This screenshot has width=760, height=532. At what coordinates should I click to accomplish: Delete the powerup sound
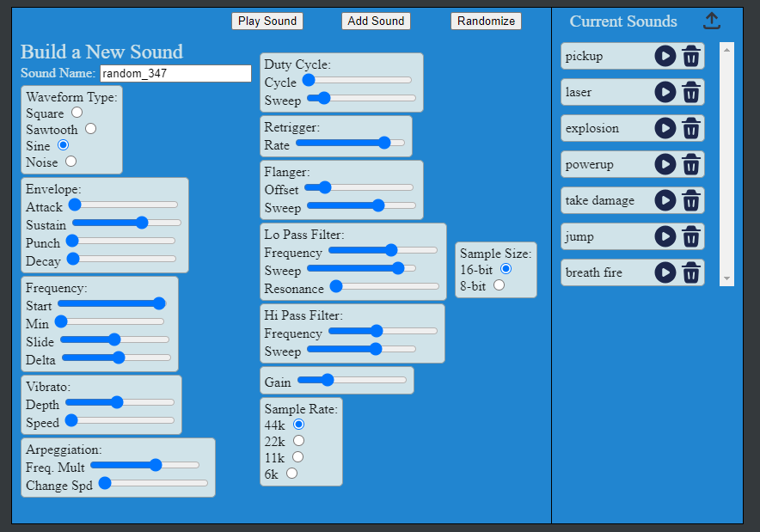coord(691,164)
